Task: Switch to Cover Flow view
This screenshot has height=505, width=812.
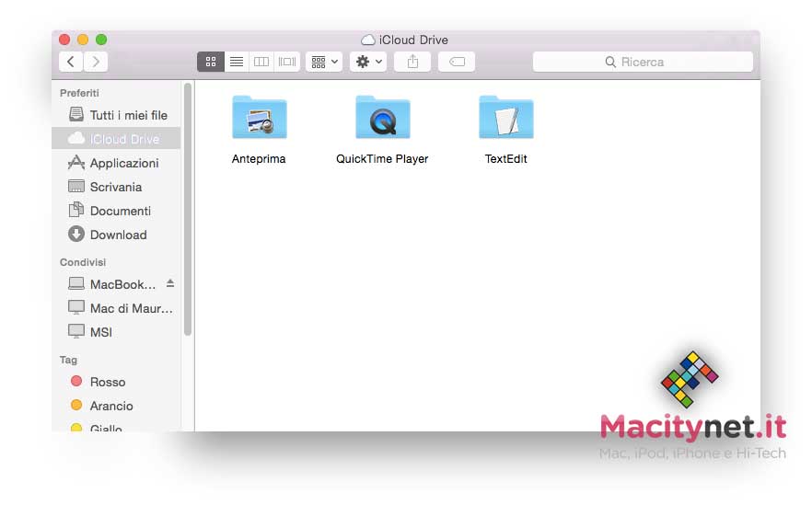Action: (x=287, y=62)
